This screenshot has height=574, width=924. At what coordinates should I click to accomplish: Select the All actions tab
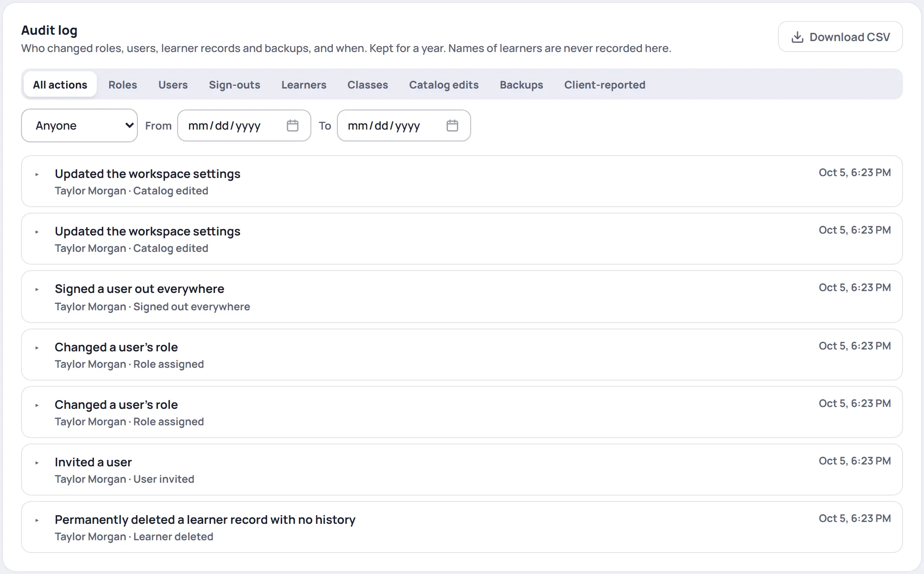click(60, 84)
